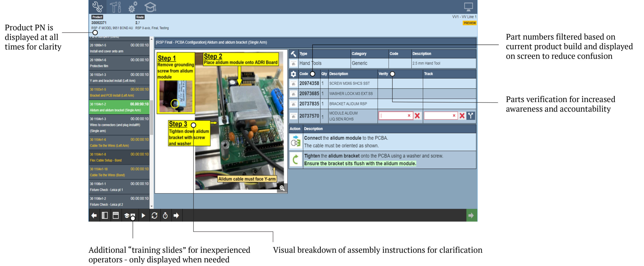Select step Cable Tie the Wires (Bond)
The height and width of the screenshot is (266, 644).
click(119, 172)
